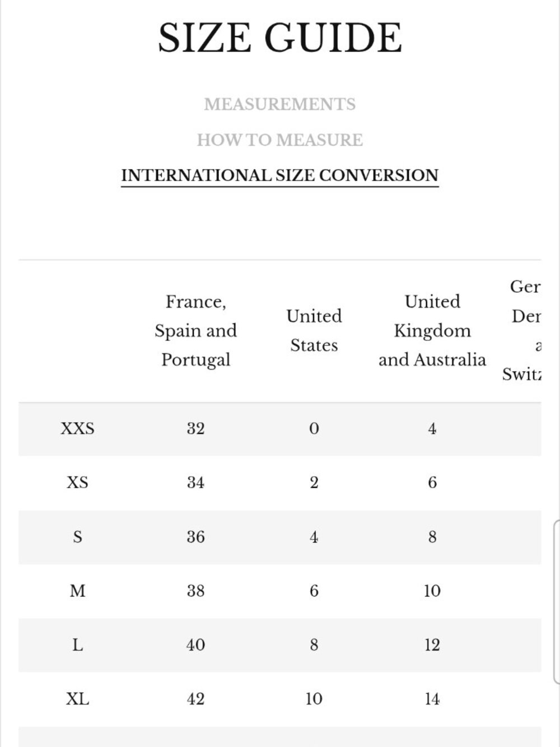Select the XXS size row label
Screen dimensions: 560x747
coord(77,429)
